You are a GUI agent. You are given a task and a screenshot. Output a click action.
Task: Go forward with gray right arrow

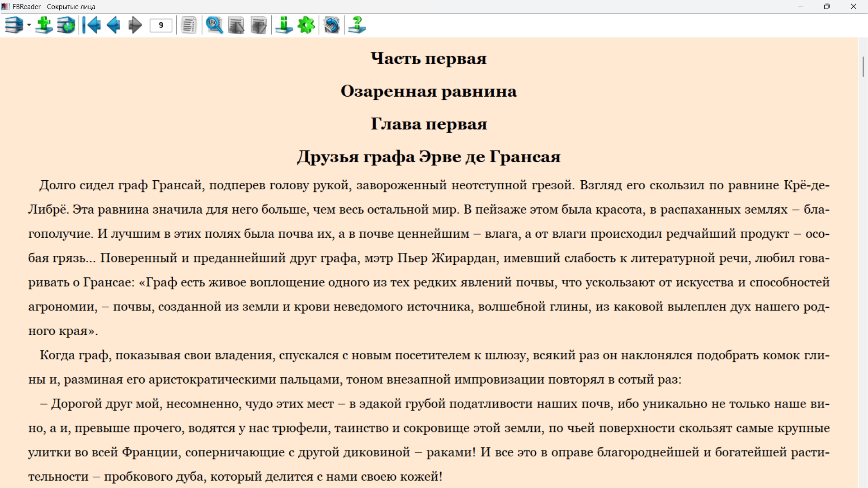pyautogui.click(x=135, y=25)
